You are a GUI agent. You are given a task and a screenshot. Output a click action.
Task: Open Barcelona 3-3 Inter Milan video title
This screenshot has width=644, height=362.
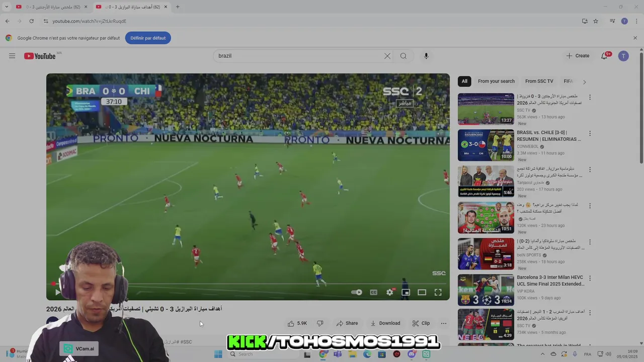pyautogui.click(x=550, y=281)
